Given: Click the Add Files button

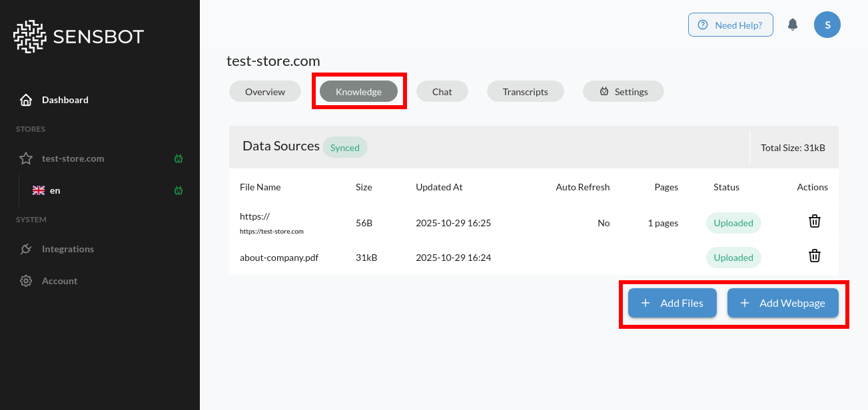Looking at the screenshot, I should click(x=671, y=303).
